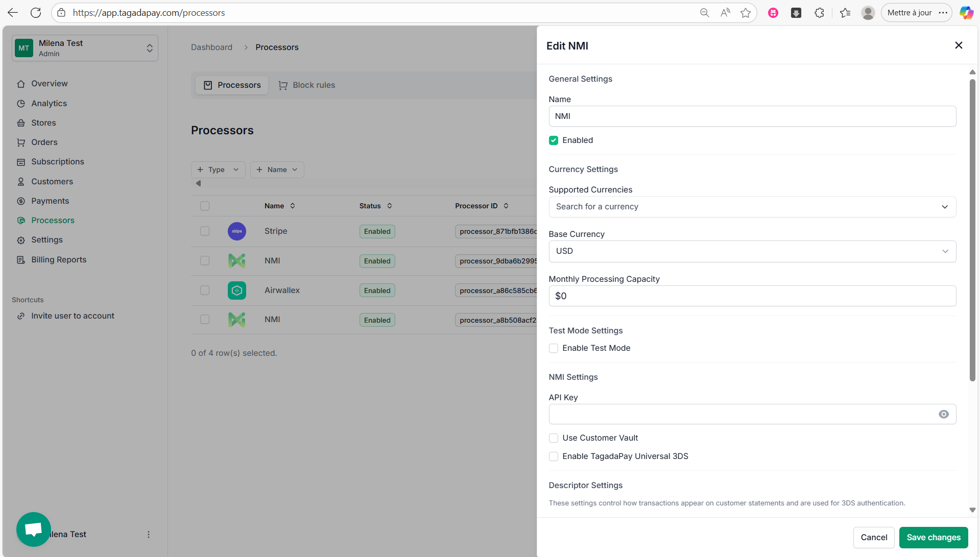Click the zoom magnifier icon in address bar
The image size is (980, 557).
[x=704, y=13]
